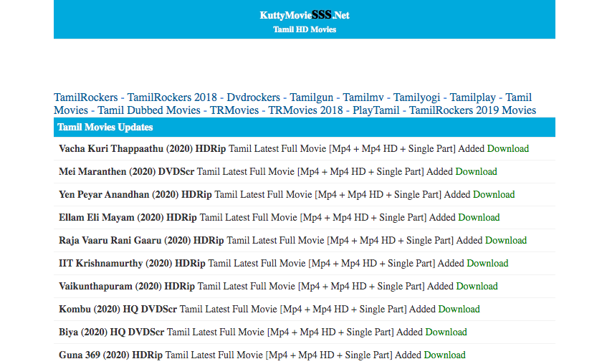Viewport: 607px width, 364px height.
Task: Download Vacha Kuri Thappaathu movie
Action: click(507, 148)
